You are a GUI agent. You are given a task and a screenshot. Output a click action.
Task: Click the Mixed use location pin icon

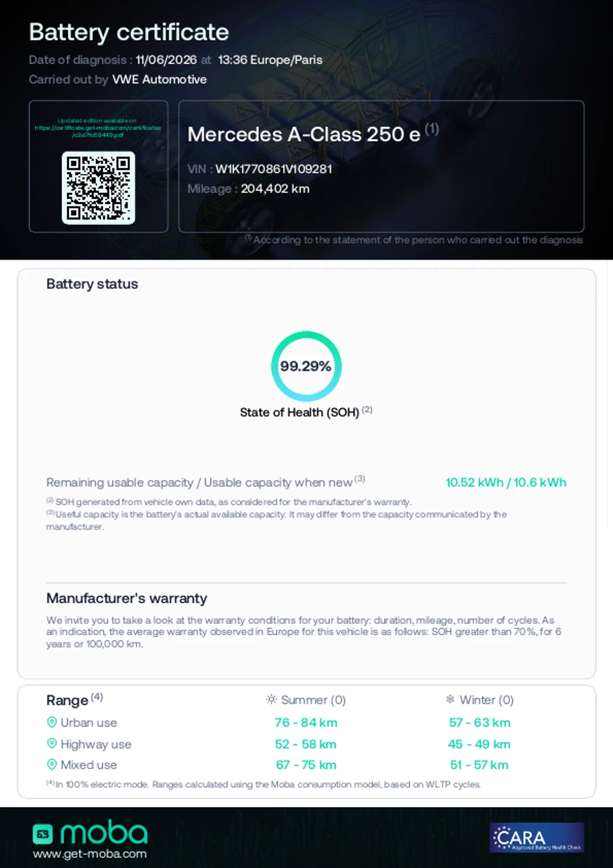point(52,765)
